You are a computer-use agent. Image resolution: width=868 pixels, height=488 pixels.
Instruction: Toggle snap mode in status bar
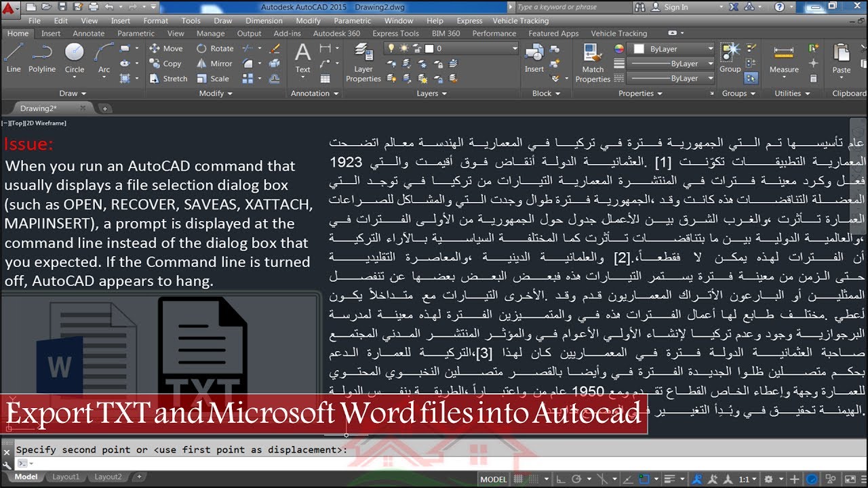pyautogui.click(x=535, y=479)
